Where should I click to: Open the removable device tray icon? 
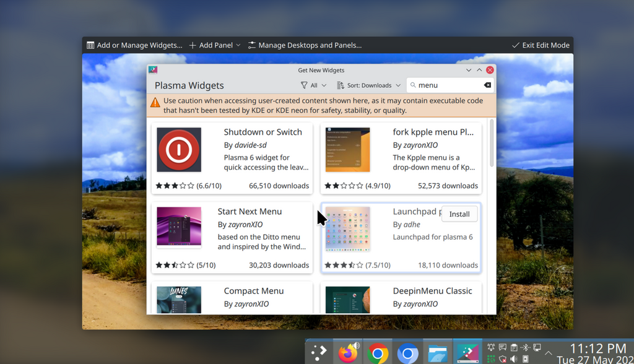point(525,359)
